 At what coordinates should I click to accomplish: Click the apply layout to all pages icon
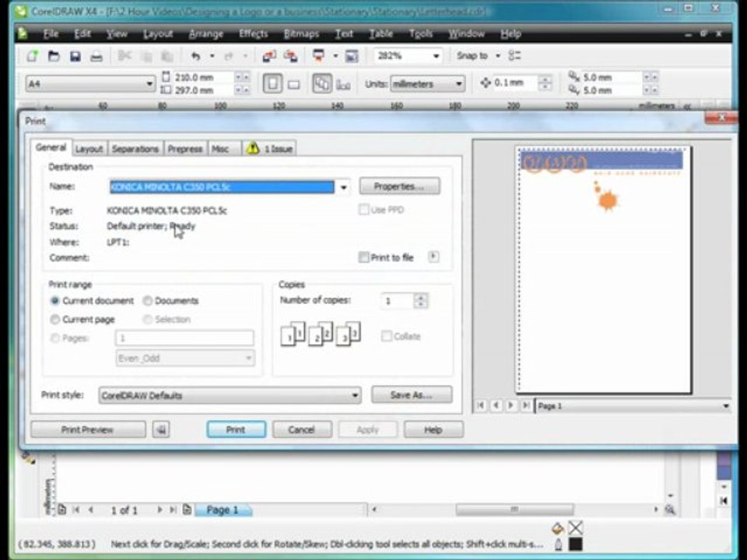(x=322, y=84)
